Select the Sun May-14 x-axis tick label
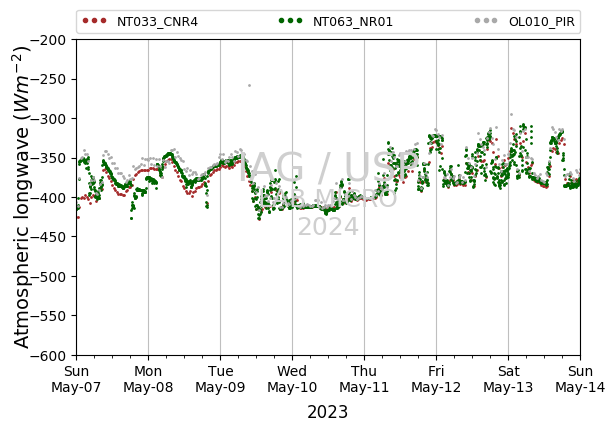This screenshot has width=615, height=432. click(580, 379)
